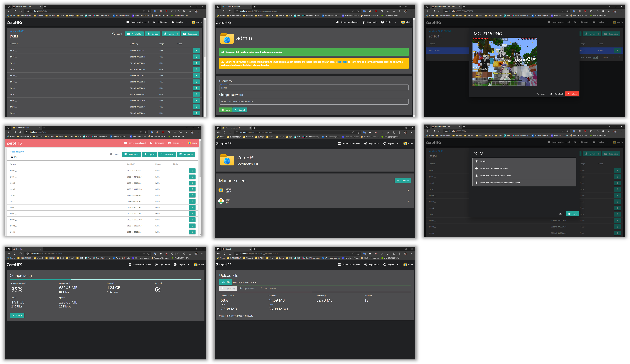
Task: Click the pencil edit icon for user 'user'
Action: click(408, 201)
